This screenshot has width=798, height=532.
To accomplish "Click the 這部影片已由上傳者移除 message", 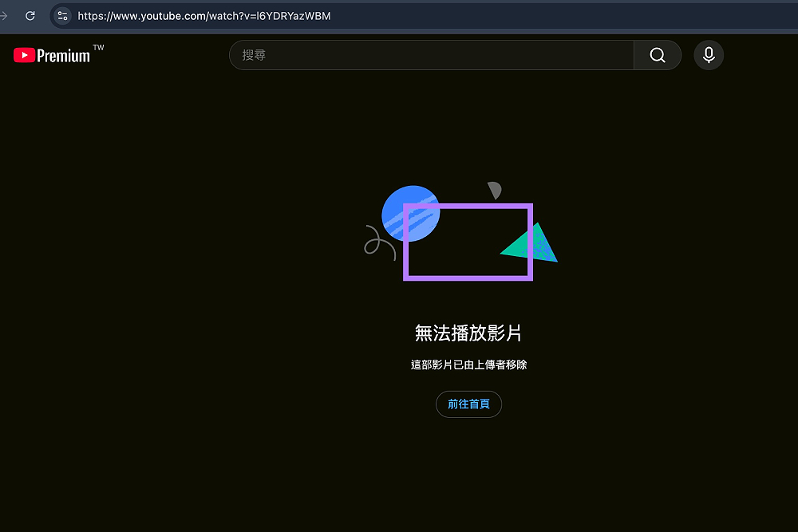I will tap(468, 365).
